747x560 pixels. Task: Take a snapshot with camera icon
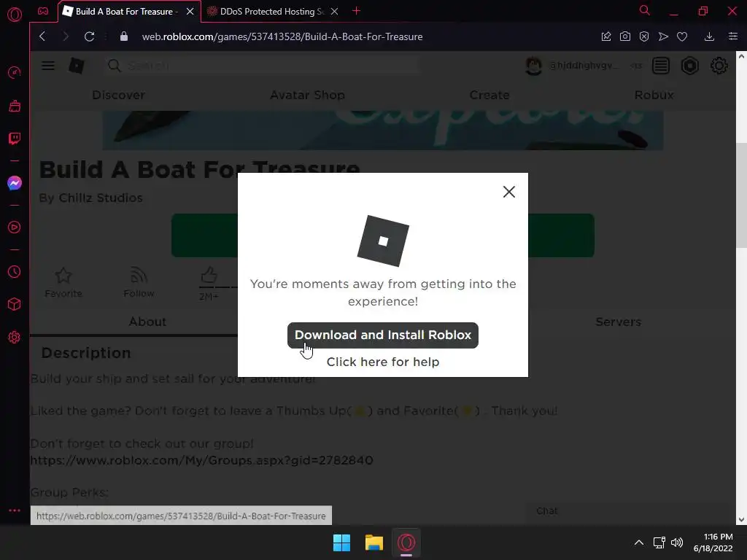click(625, 36)
